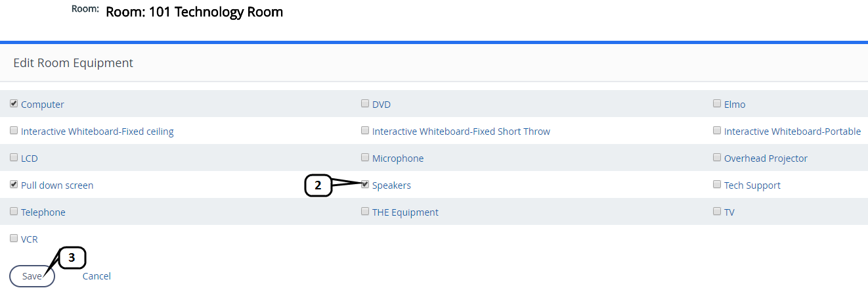Enable the DVD equipment checkbox
This screenshot has width=868, height=290.
(365, 104)
